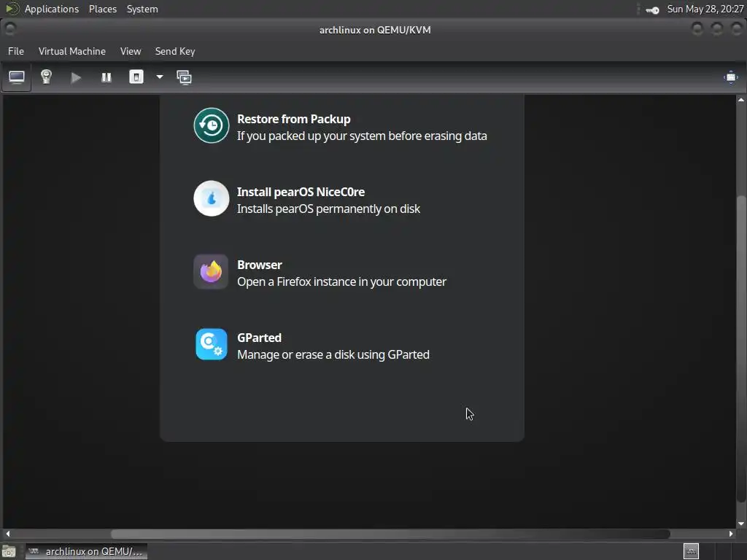Click 'Manage or erase a disk using GParted'
The width and height of the screenshot is (747, 560).
333,355
